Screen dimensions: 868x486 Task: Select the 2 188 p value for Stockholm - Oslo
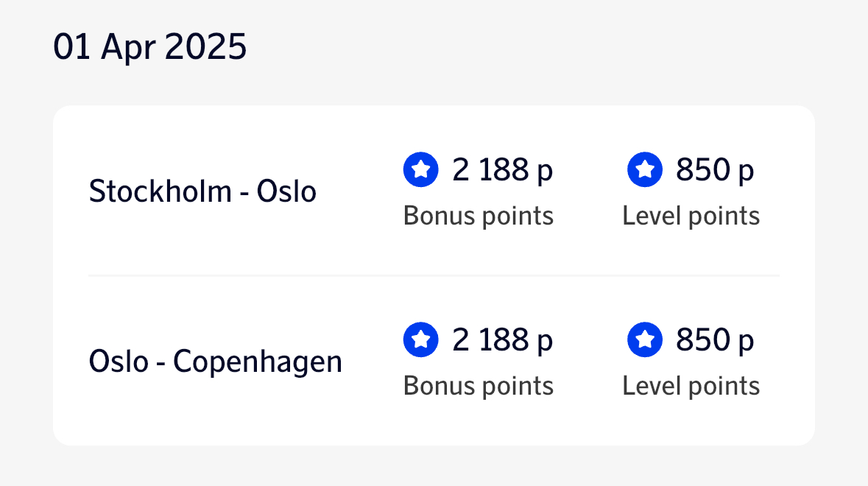click(502, 170)
